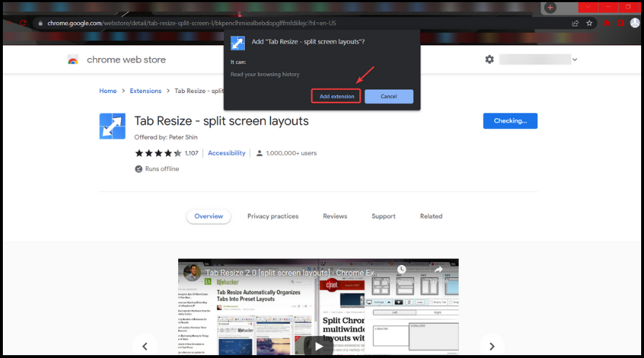The image size is (644, 358).
Task: Open the Extensions breadcrumb link
Action: click(145, 91)
